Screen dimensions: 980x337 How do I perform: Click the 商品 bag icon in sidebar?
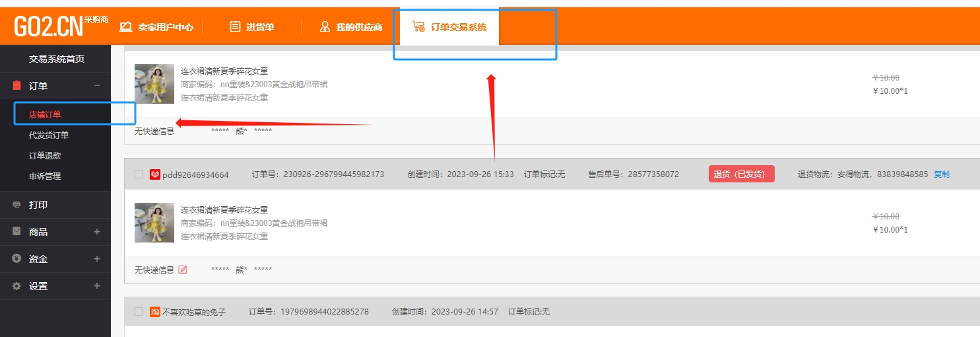17,232
